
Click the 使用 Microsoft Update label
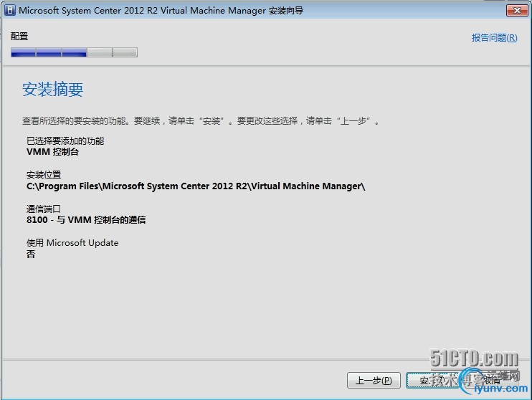(72, 242)
